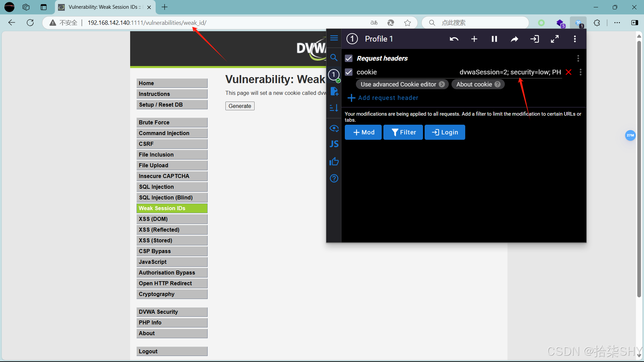Open Profile 1 more options menu

(x=575, y=39)
